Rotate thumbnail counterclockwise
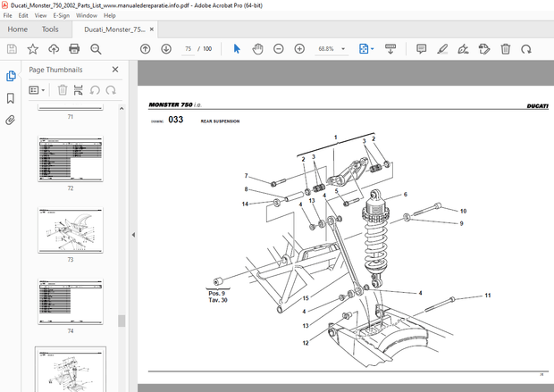 [x=95, y=90]
